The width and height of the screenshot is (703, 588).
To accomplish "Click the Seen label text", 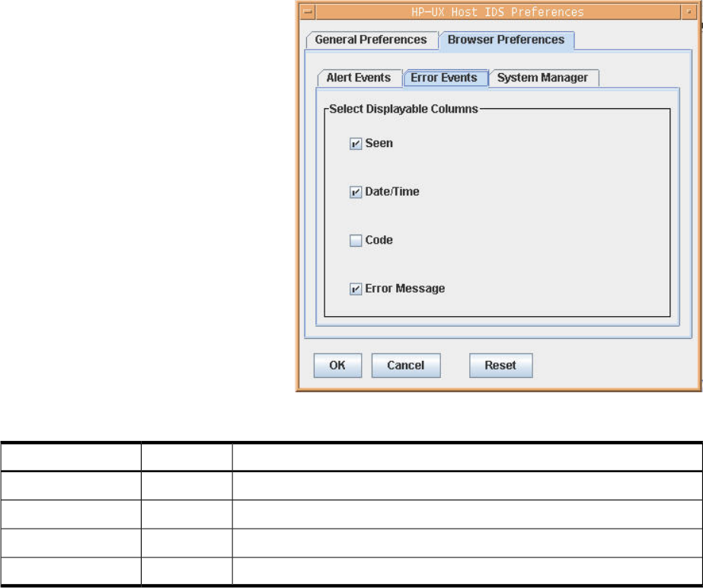I will pos(379,143).
